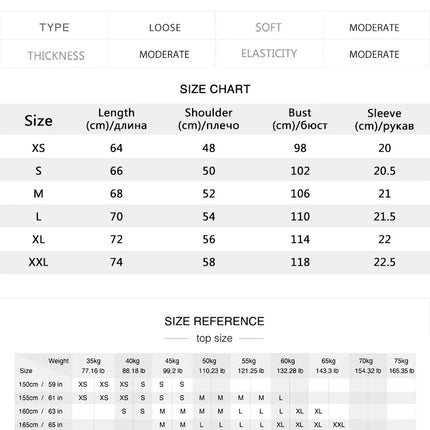Click the SIZE CHART heading
Image resolution: width=430 pixels, height=430 pixels.
[215, 89]
